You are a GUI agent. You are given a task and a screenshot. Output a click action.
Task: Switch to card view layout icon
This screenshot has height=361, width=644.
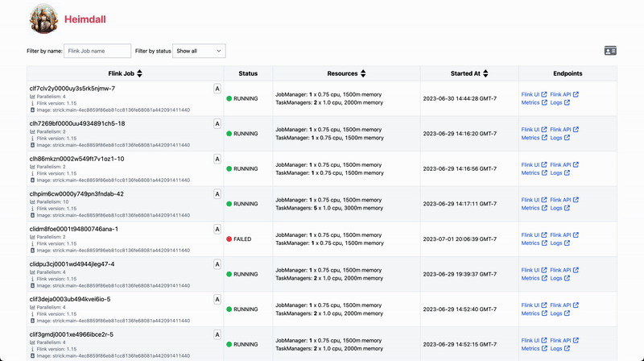pyautogui.click(x=610, y=51)
